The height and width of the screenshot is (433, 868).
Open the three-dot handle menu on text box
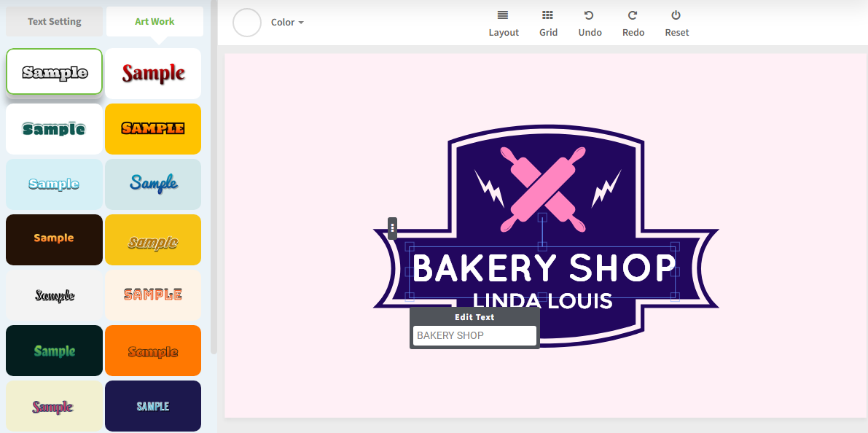coord(393,228)
